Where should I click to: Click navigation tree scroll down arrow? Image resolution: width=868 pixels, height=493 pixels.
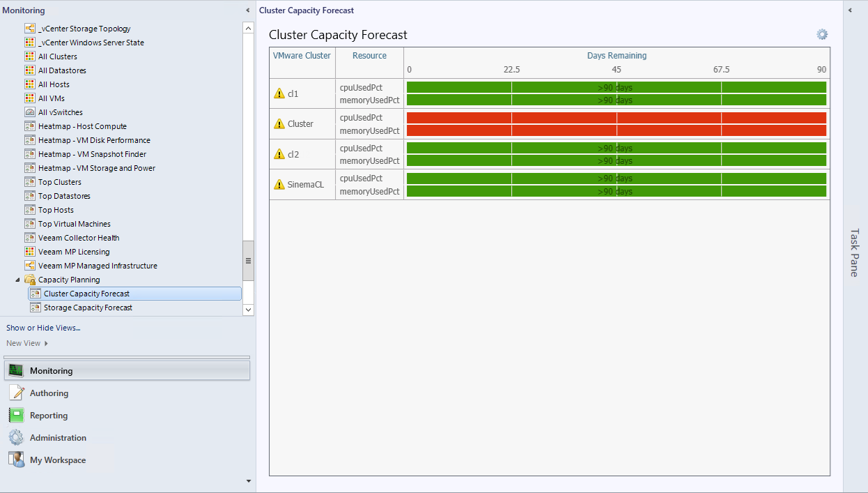click(248, 309)
